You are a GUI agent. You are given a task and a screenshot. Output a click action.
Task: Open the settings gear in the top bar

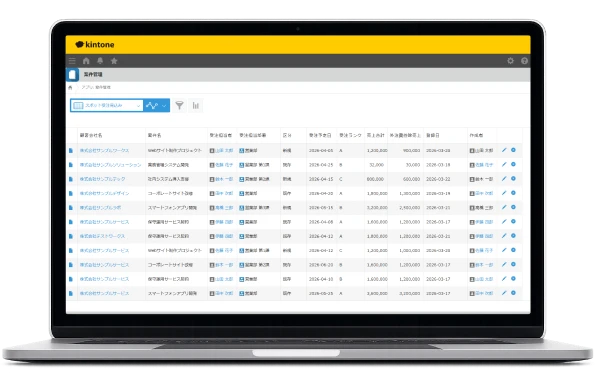pyautogui.click(x=510, y=61)
